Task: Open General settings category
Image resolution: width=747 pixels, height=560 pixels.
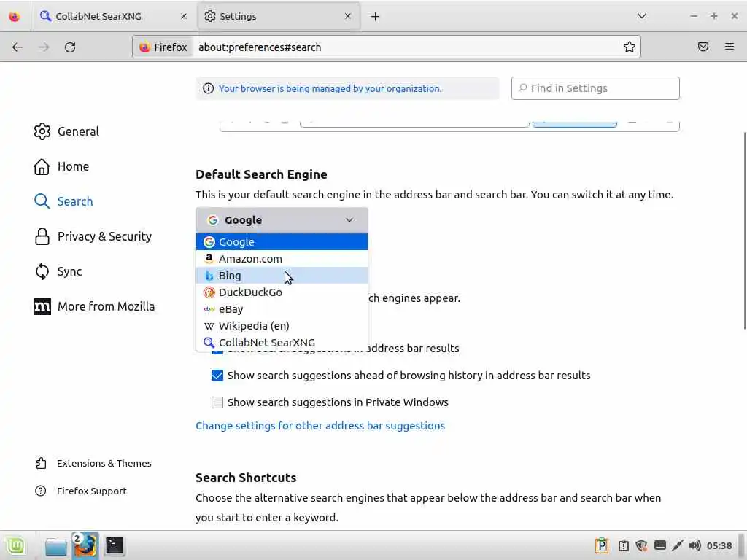Action: pos(66,131)
